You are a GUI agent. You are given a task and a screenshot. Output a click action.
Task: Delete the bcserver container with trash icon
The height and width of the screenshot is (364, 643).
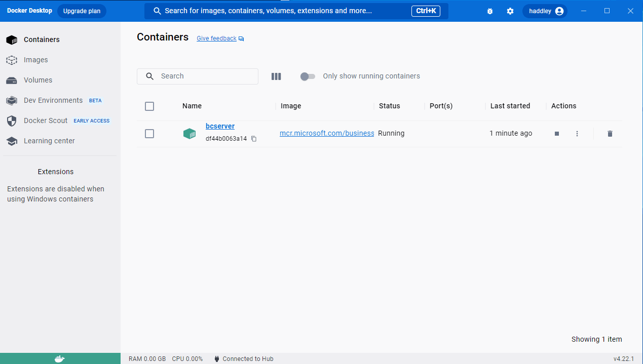pos(610,134)
